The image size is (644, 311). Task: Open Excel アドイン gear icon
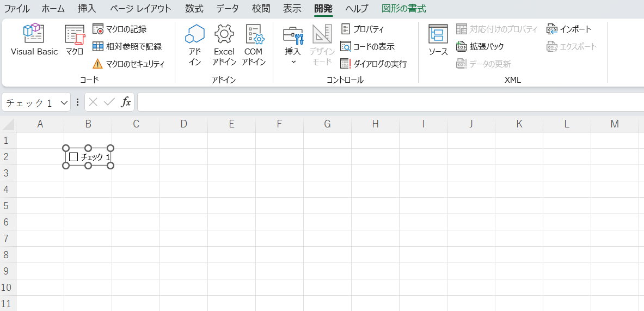coord(224,45)
